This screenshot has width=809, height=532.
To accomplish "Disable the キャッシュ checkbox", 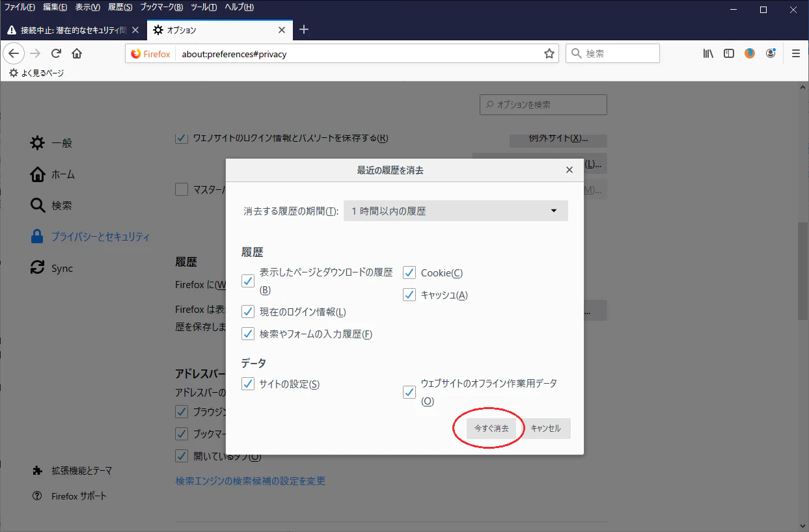I will 409,295.
